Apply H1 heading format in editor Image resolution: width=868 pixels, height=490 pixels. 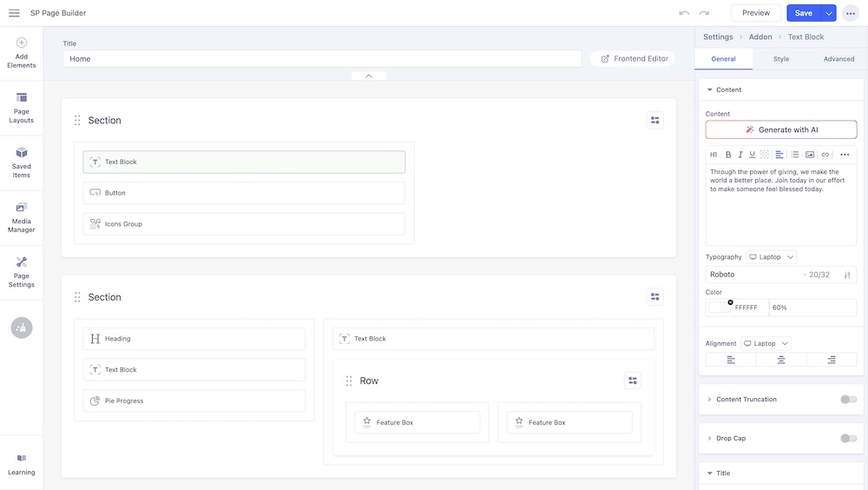713,155
